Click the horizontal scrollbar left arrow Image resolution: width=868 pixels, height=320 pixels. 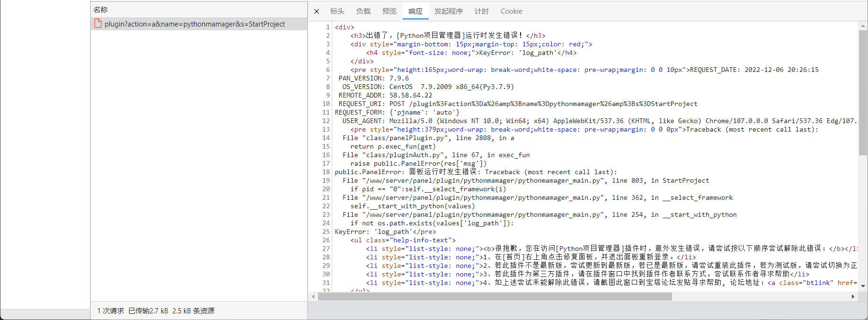313,297
